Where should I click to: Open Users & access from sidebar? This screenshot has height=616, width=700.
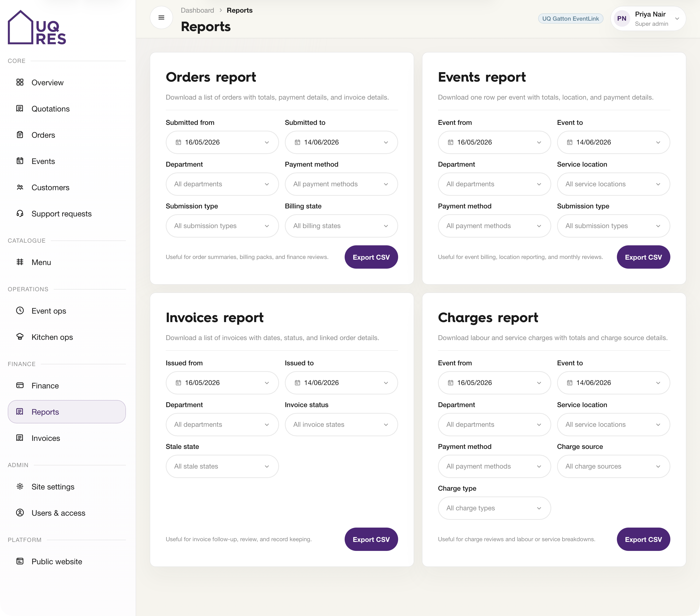(x=67, y=513)
